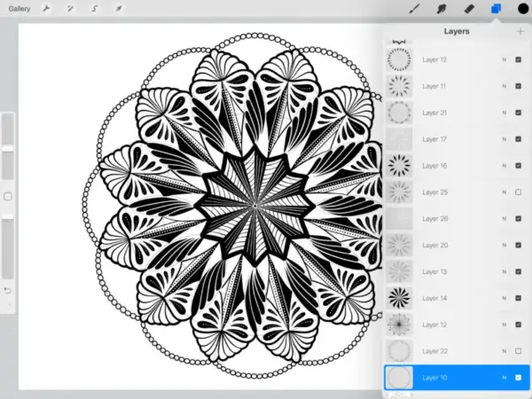Open blend mode N of Layer 21
This screenshot has width=532, height=399.
(505, 113)
